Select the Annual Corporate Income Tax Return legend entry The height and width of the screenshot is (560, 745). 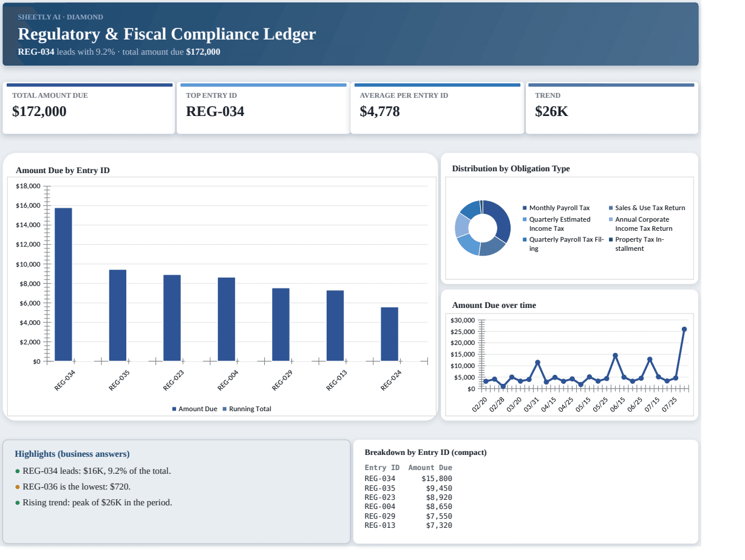pos(641,224)
